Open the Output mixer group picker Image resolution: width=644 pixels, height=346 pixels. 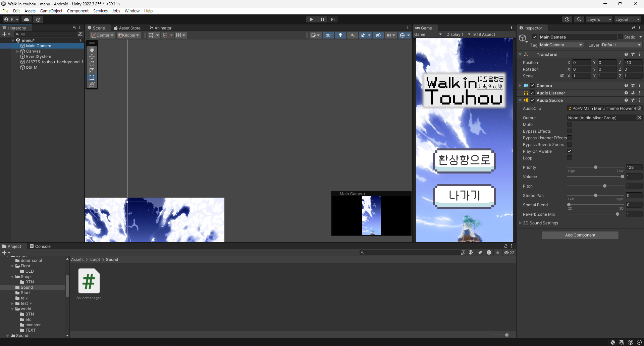point(639,118)
